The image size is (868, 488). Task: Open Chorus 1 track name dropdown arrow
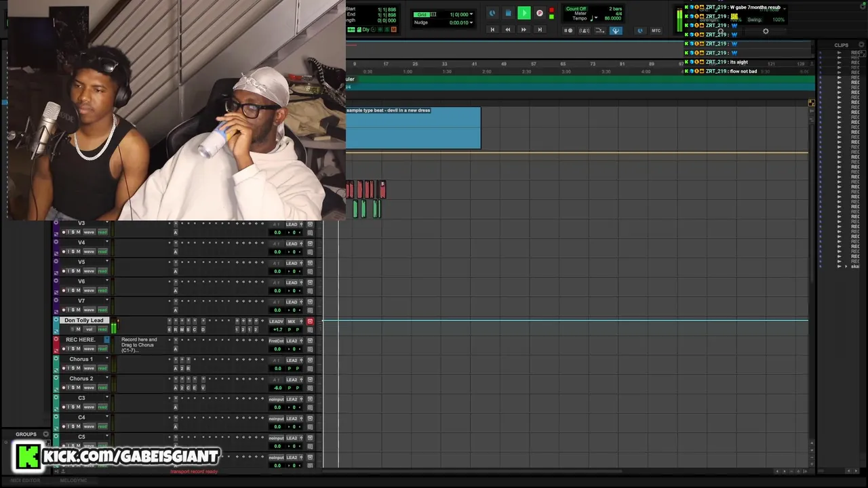point(106,359)
